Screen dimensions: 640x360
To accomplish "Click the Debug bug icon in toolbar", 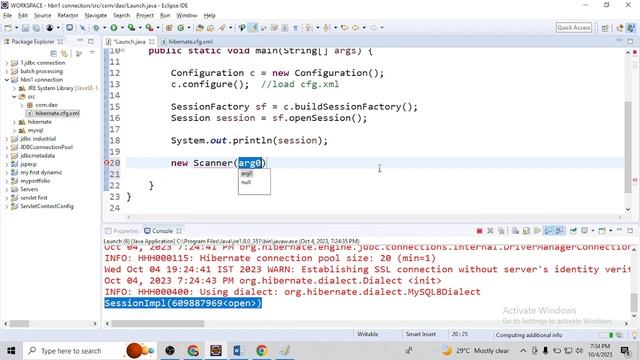I will (96, 28).
